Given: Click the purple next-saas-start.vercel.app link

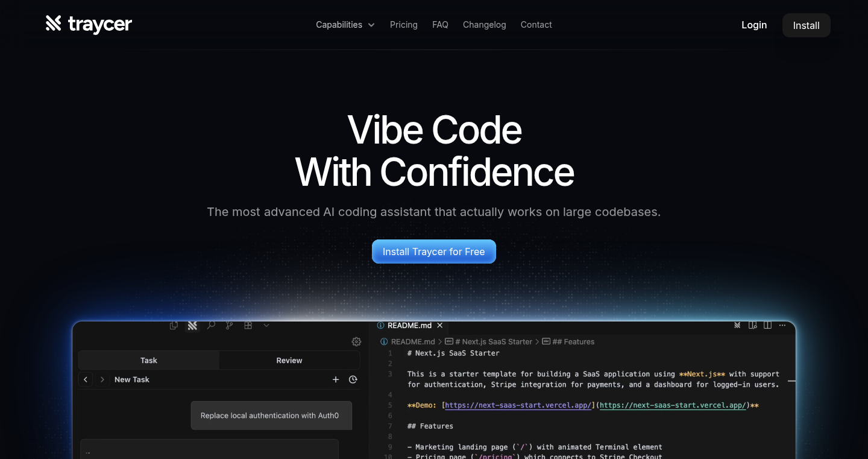Looking at the screenshot, I should (518, 405).
